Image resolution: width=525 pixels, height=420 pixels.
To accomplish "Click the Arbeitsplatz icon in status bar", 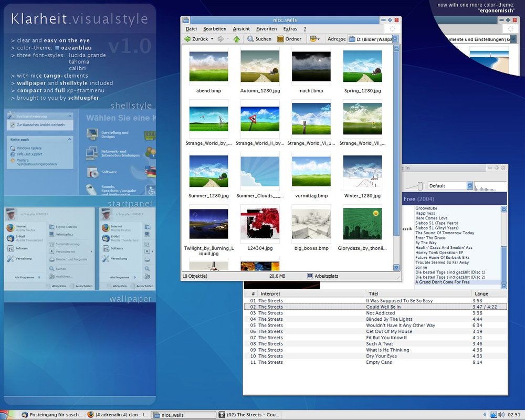I will click(x=310, y=276).
